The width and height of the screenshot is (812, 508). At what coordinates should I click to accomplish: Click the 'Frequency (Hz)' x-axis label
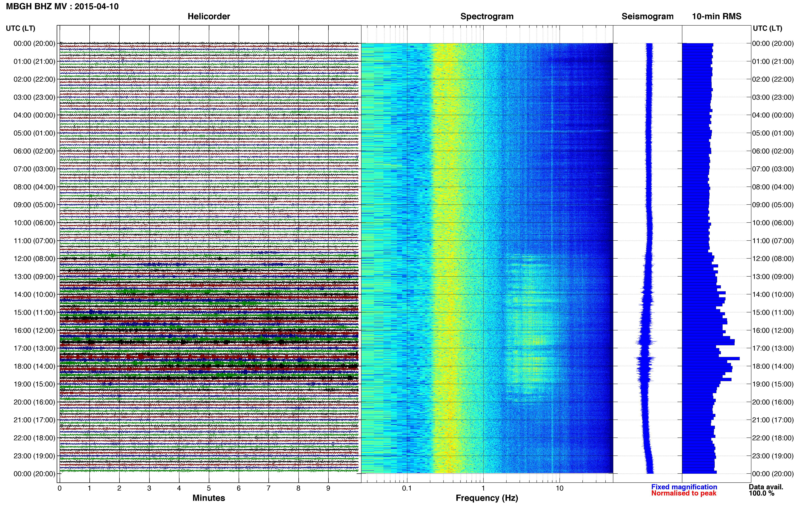click(487, 498)
